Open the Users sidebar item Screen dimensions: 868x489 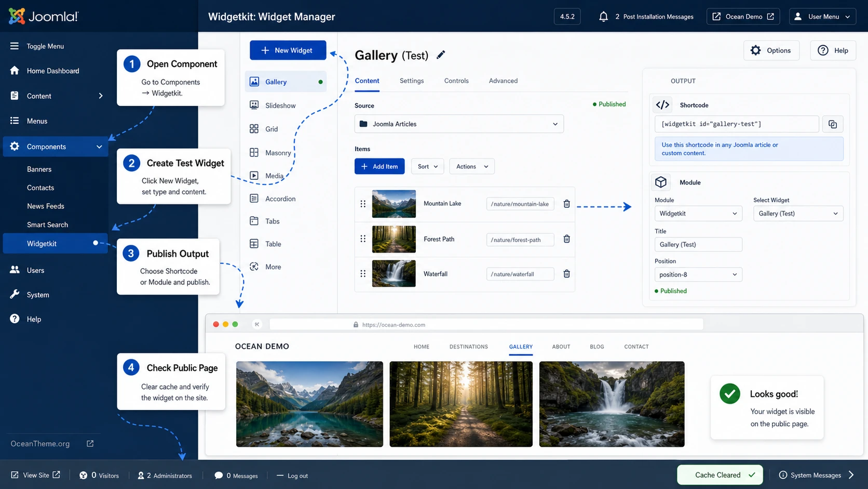[35, 270]
